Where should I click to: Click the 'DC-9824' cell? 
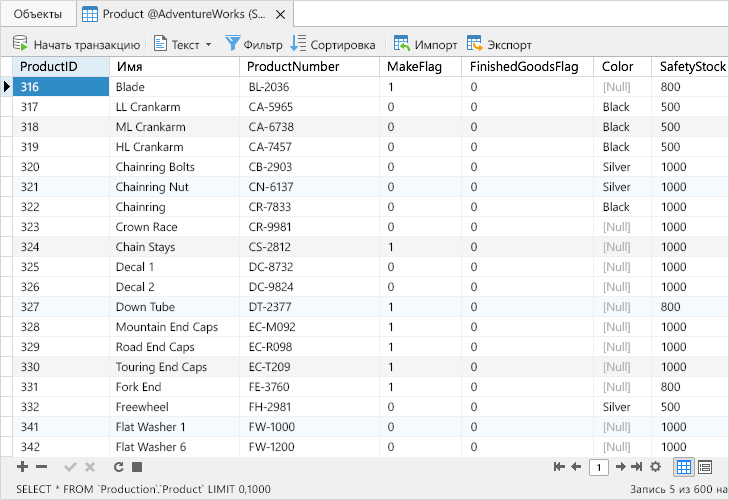310,287
